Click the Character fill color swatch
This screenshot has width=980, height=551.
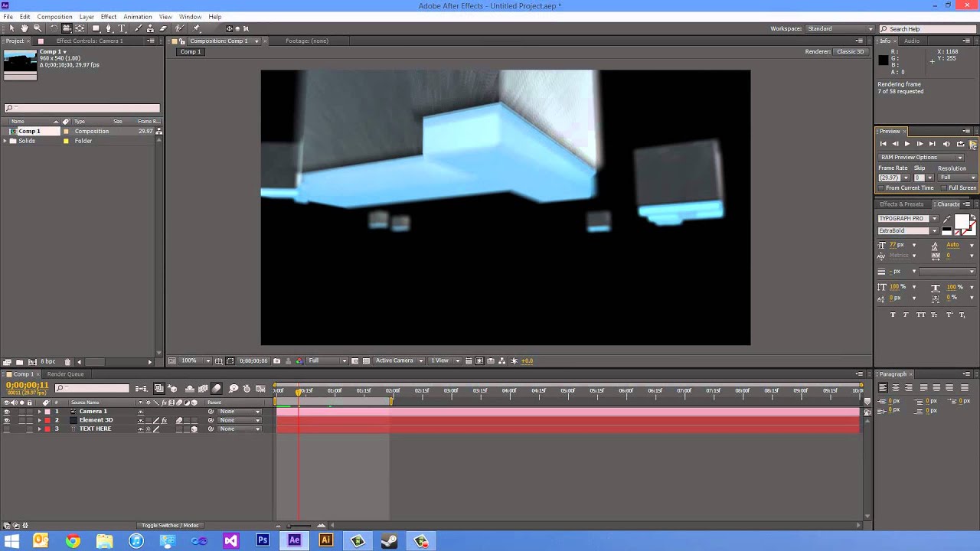pos(961,221)
